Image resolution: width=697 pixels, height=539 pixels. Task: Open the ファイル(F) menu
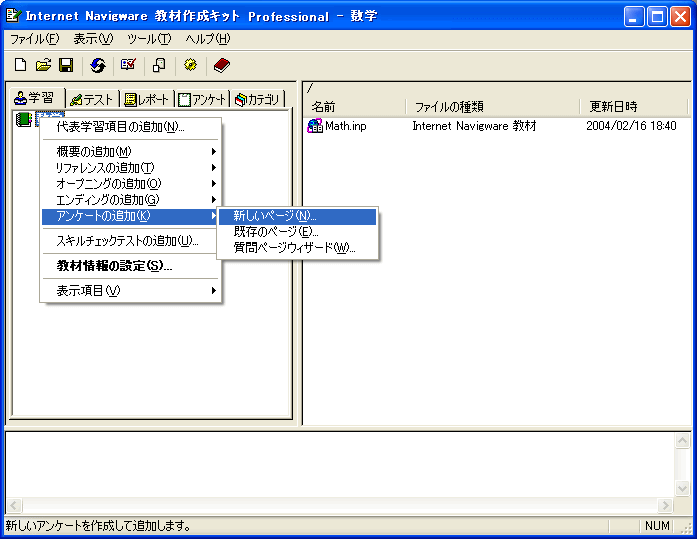click(35, 39)
